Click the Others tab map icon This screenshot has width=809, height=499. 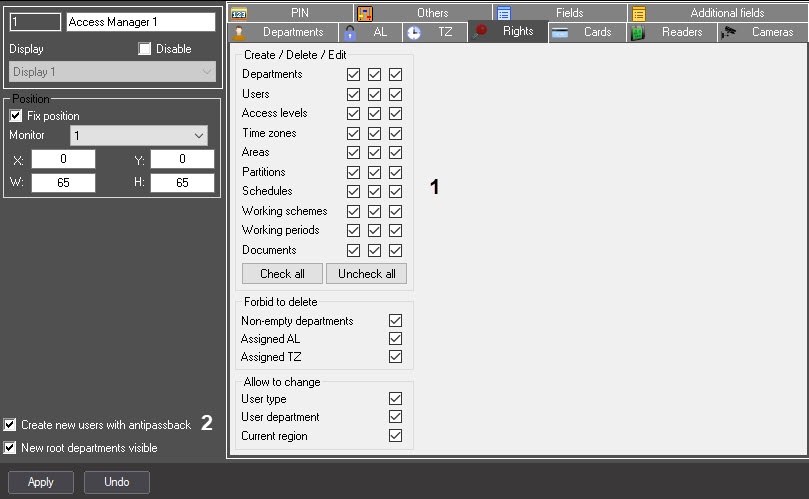(365, 13)
